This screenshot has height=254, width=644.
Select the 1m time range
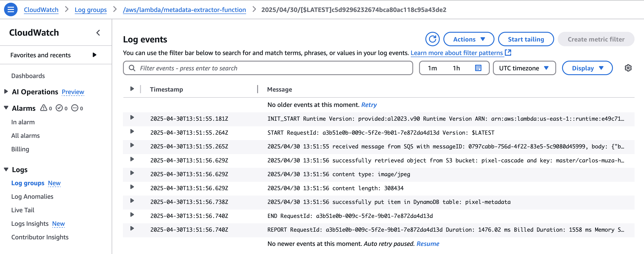(x=432, y=68)
